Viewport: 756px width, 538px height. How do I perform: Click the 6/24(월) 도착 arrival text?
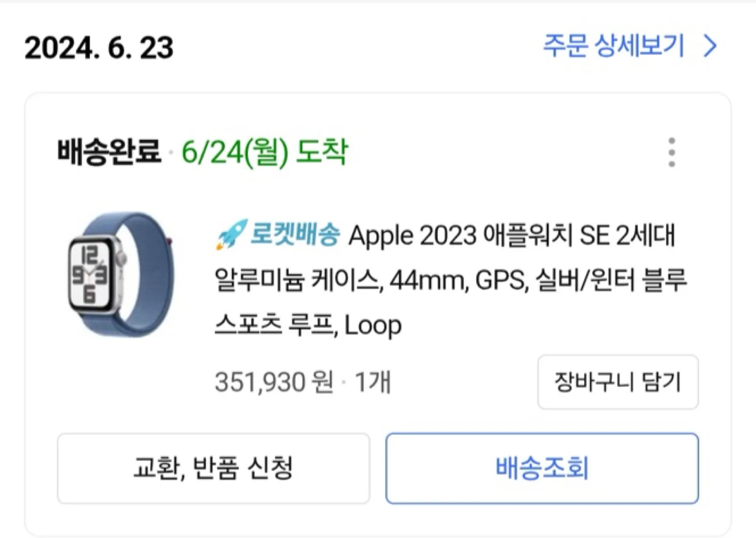[x=265, y=153]
